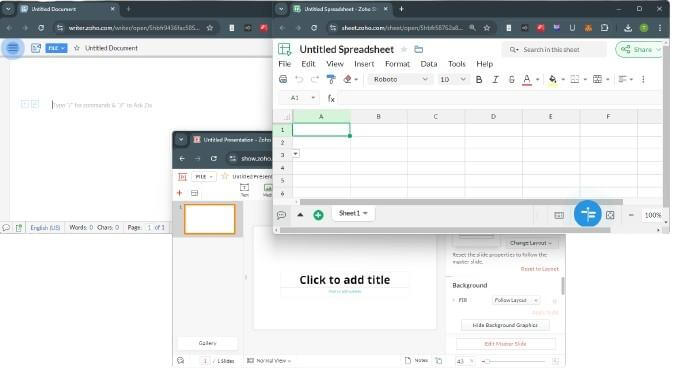Image resolution: width=675 pixels, height=369 pixels.
Task: Focus the Search in this sheet field
Action: pyautogui.click(x=554, y=50)
